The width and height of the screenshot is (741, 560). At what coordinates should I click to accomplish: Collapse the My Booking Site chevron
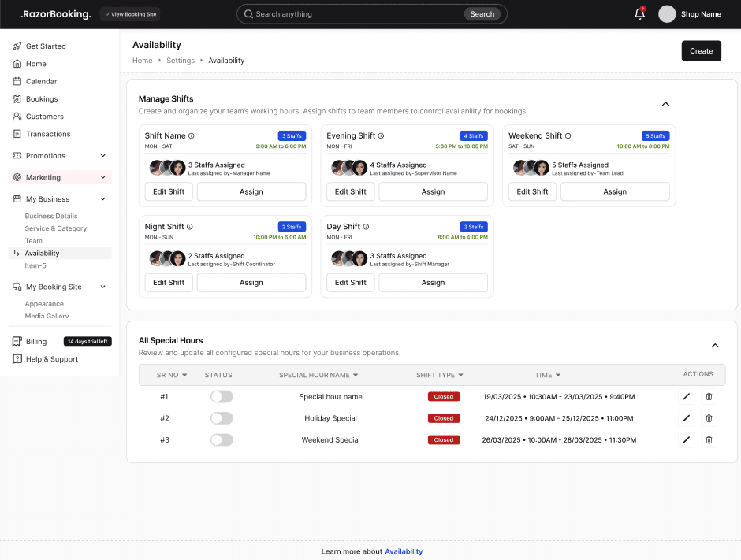click(103, 287)
